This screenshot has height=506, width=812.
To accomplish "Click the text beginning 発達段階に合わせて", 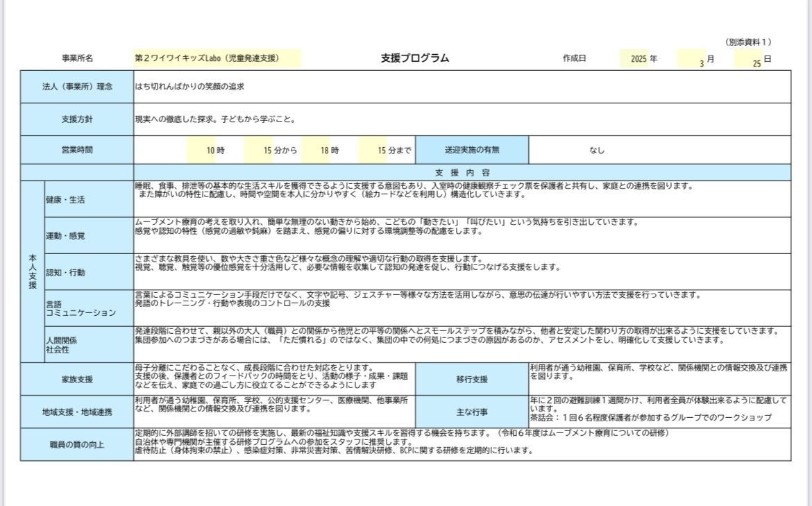I will pos(458,335).
